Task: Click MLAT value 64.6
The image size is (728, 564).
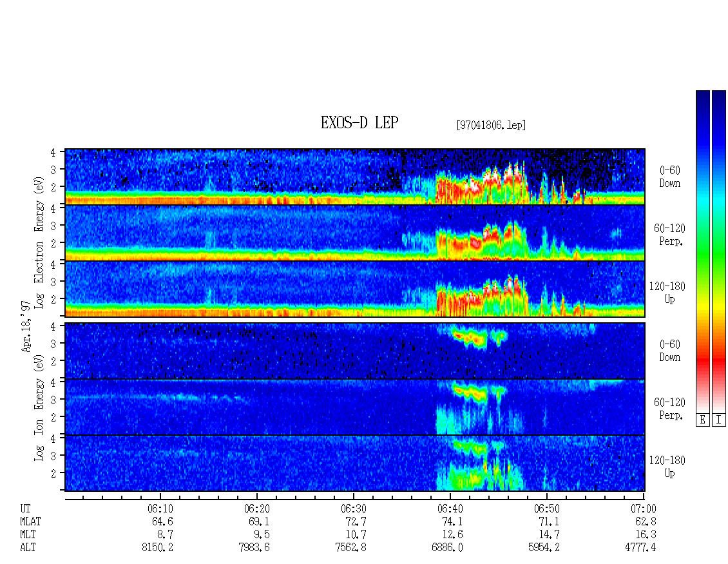Action: [162, 521]
